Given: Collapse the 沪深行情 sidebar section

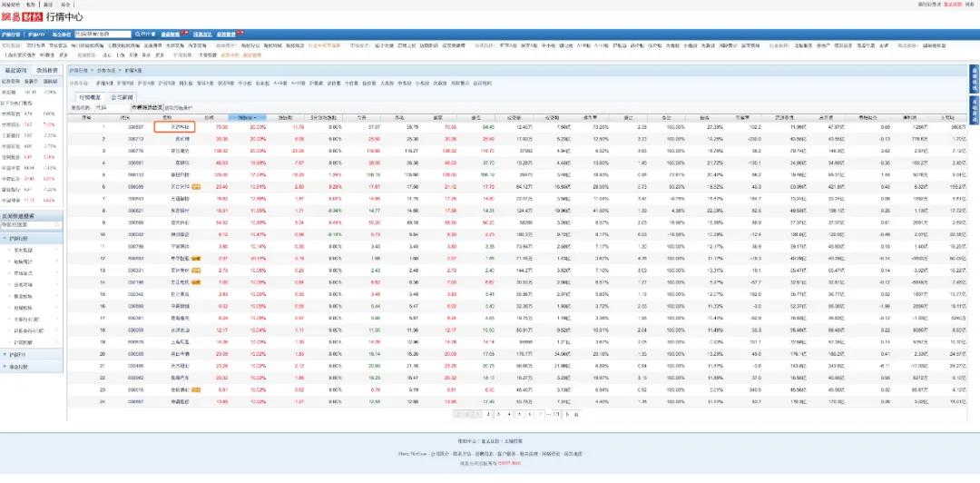Looking at the screenshot, I should [x=31, y=239].
